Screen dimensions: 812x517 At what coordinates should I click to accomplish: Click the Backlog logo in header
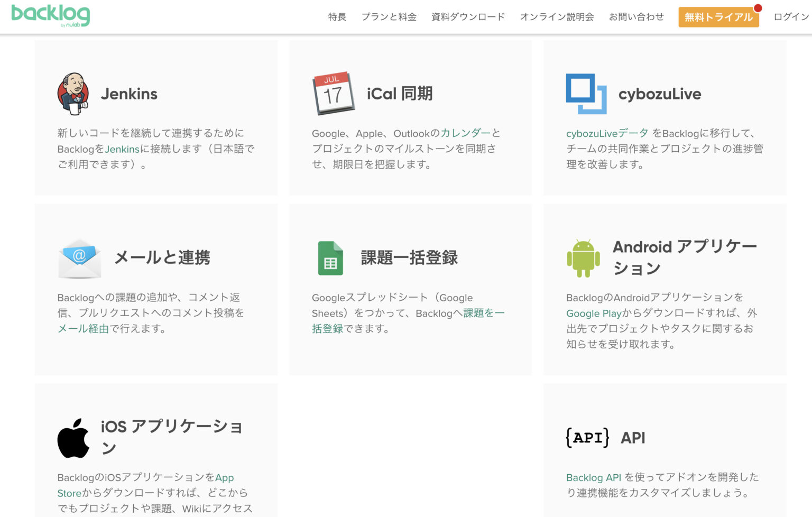pos(51,15)
